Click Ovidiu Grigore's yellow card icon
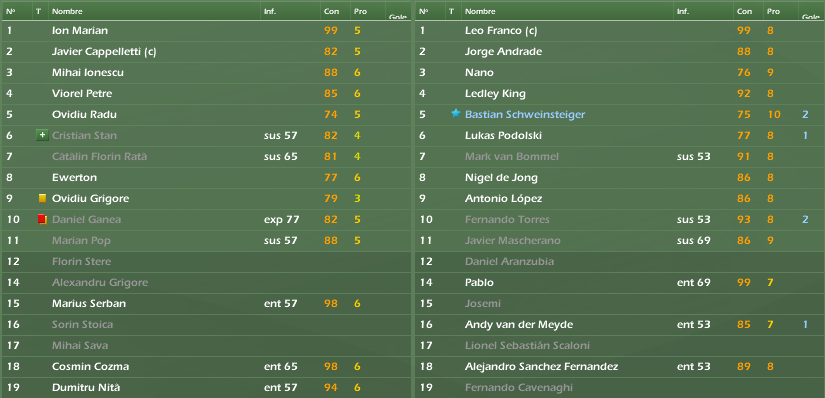Image resolution: width=825 pixels, height=398 pixels. tap(43, 198)
